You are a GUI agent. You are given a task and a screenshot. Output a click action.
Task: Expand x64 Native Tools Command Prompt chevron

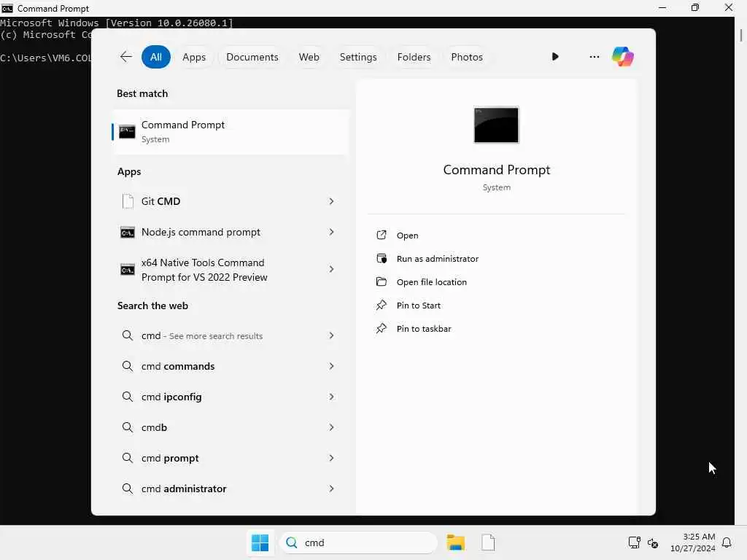(x=332, y=269)
